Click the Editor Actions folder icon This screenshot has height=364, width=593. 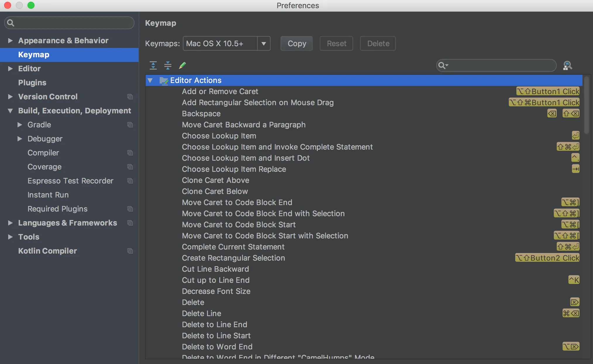click(163, 81)
